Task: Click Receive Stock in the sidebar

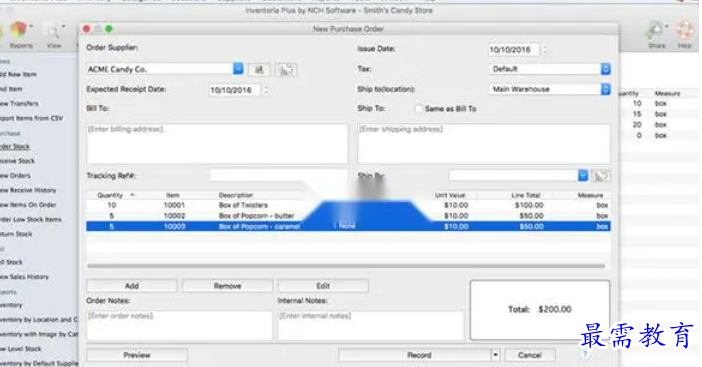Action: (17, 161)
